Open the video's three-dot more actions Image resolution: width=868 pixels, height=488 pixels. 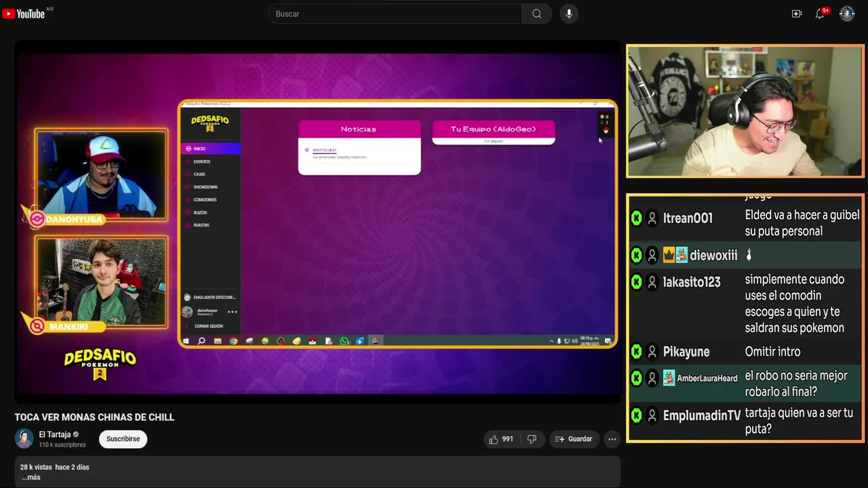(x=612, y=439)
